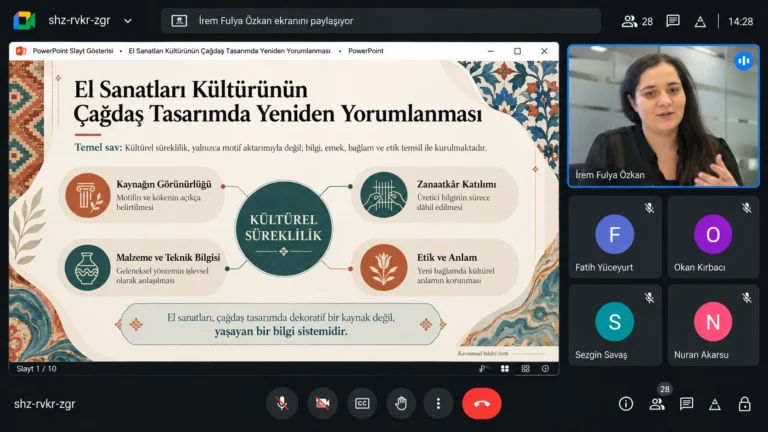Toggle closed captions CC button
768x432 pixels.
(x=362, y=403)
